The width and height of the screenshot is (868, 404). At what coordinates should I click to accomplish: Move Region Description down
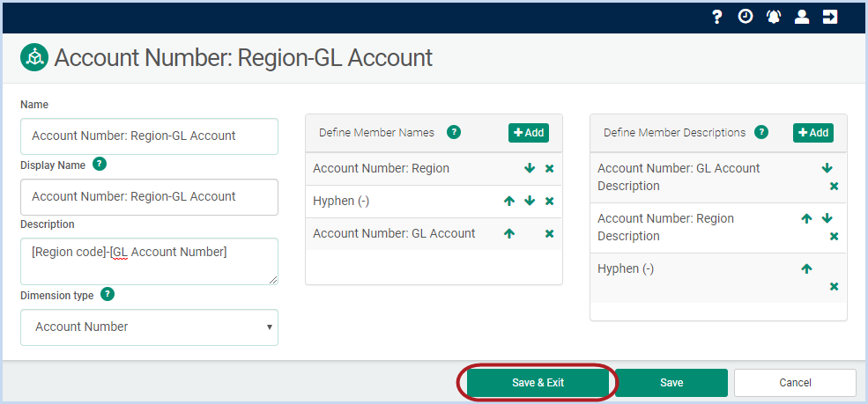pos(827,218)
